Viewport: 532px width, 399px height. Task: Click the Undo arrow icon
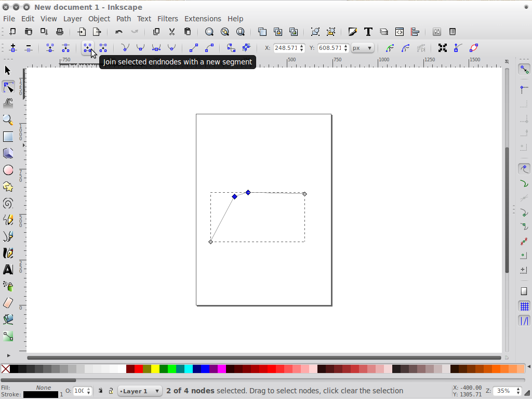pos(119,32)
